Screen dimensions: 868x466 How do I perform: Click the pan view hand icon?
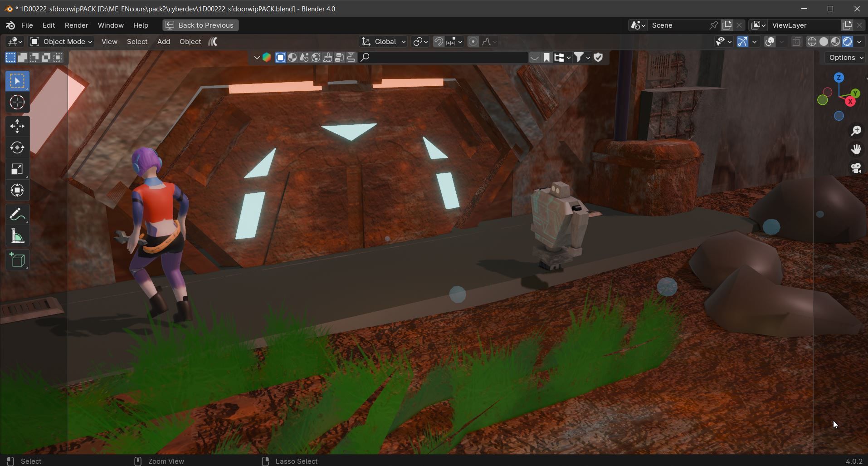click(x=856, y=149)
